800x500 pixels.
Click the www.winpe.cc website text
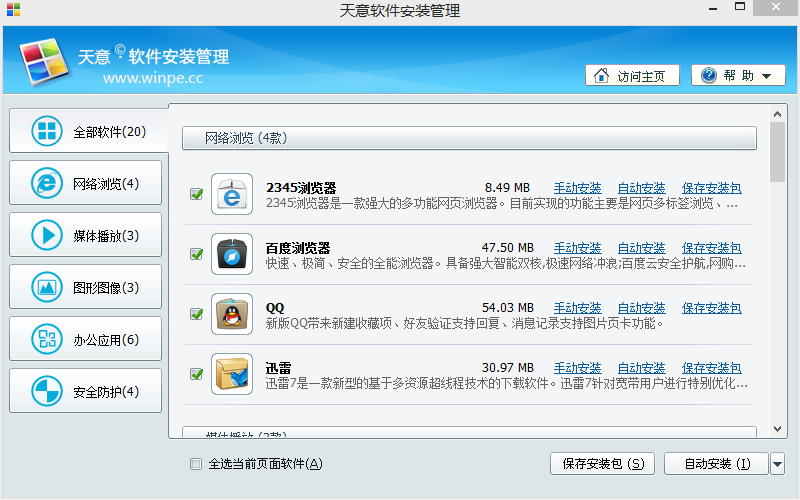tap(153, 78)
